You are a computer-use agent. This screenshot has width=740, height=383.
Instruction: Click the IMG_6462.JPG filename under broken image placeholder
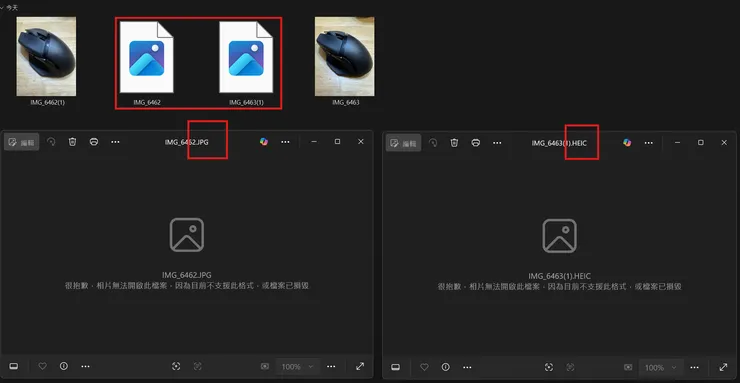[186, 275]
